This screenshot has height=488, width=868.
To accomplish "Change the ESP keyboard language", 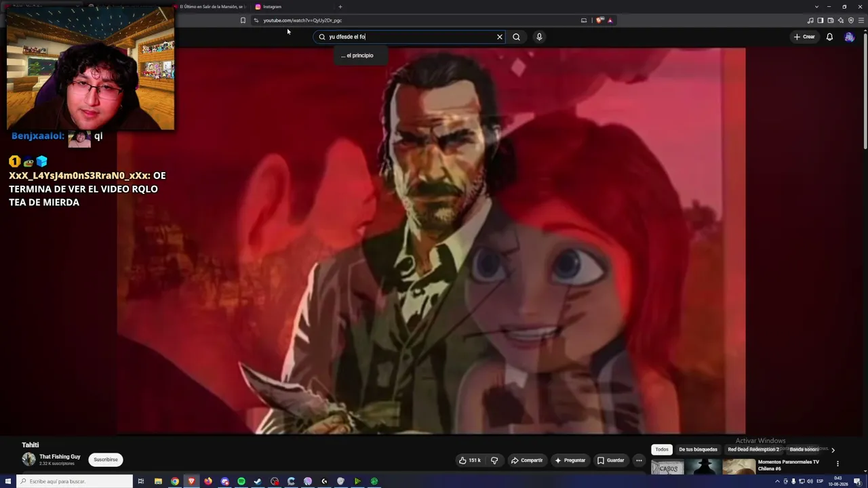I will [820, 481].
